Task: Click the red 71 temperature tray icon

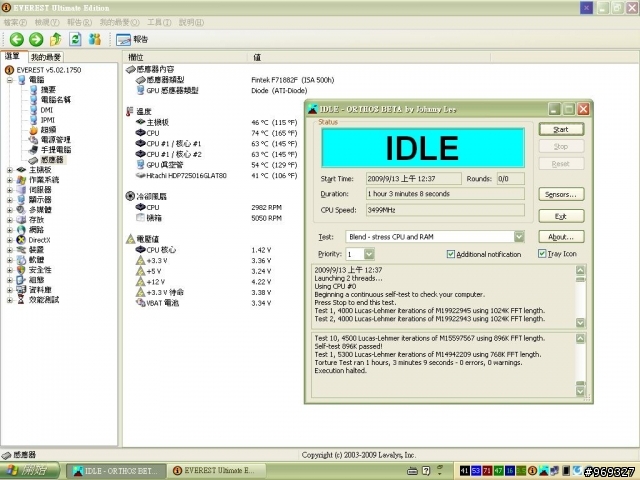Action: coord(487,471)
